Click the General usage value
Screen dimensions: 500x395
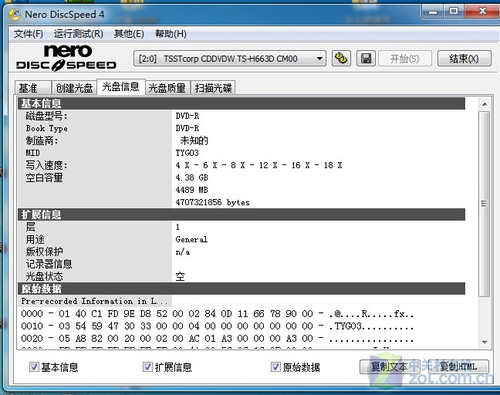(191, 239)
